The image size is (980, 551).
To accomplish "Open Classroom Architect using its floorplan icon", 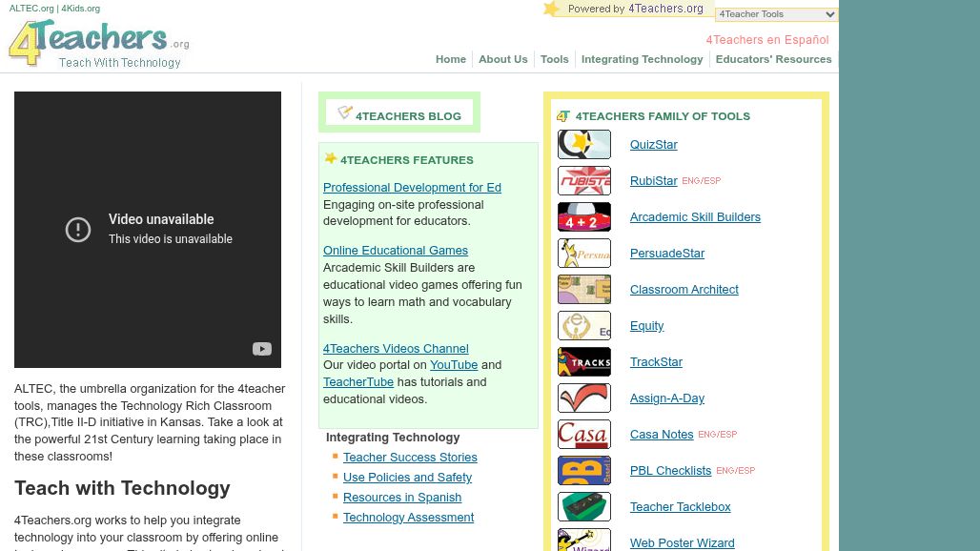I will [583, 289].
